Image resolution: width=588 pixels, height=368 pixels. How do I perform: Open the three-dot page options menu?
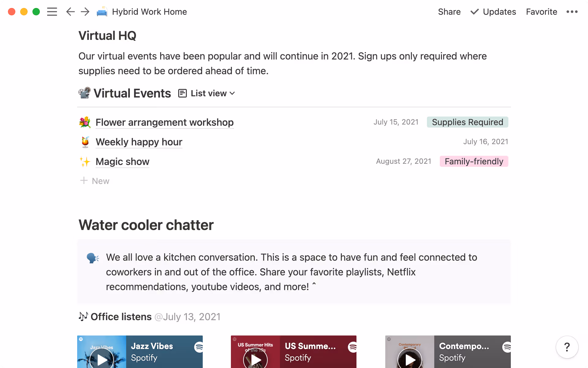572,12
